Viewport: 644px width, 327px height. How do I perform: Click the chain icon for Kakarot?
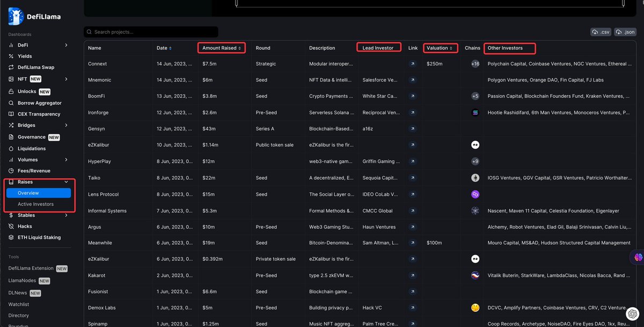(475, 275)
